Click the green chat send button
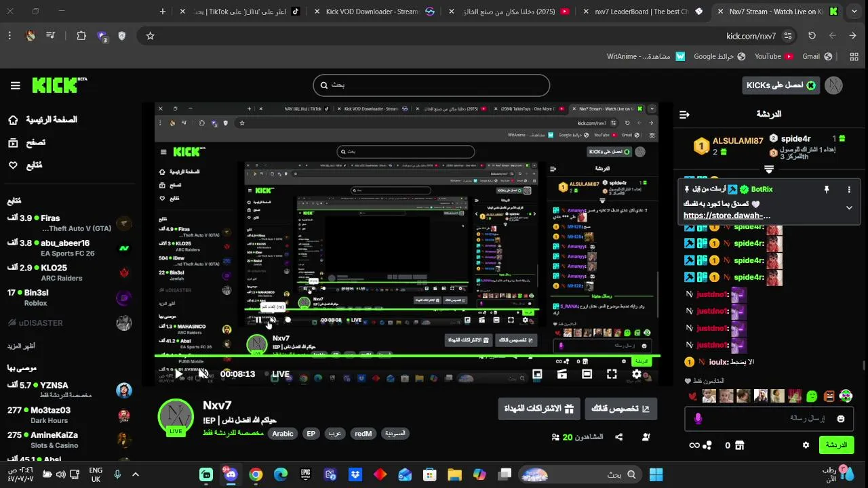This screenshot has width=868, height=488. point(836,445)
